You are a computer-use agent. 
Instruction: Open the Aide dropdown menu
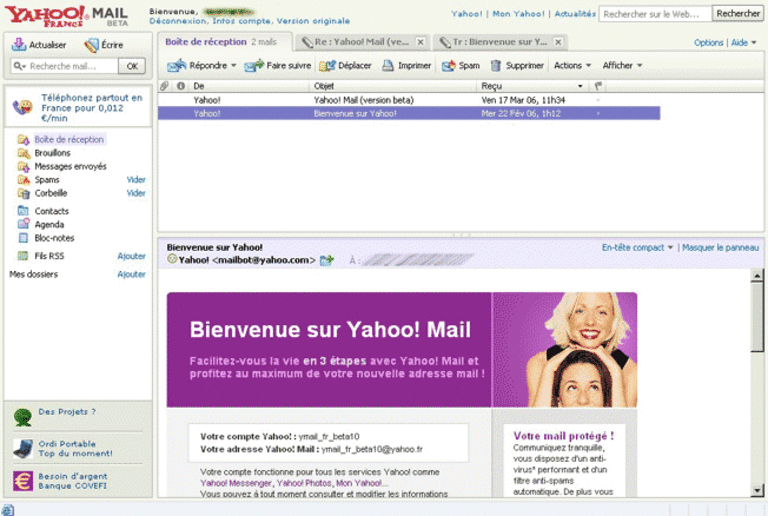coord(744,43)
